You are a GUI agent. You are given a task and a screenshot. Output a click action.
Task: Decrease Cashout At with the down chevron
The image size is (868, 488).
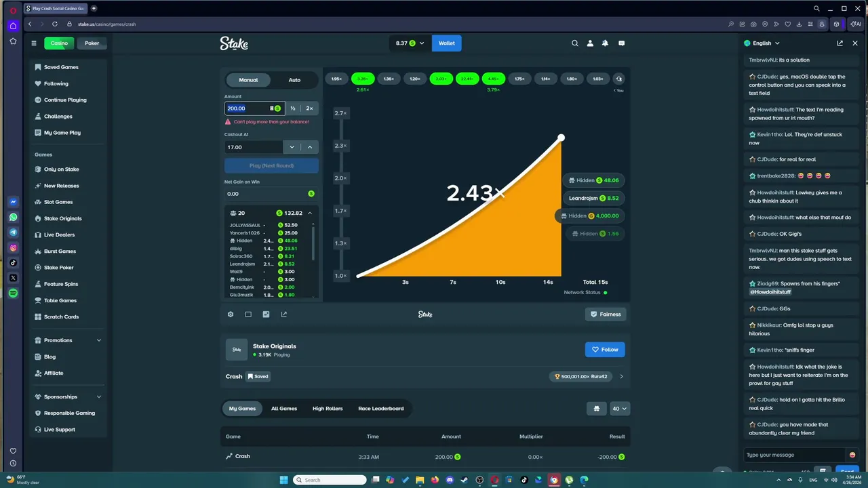point(292,147)
